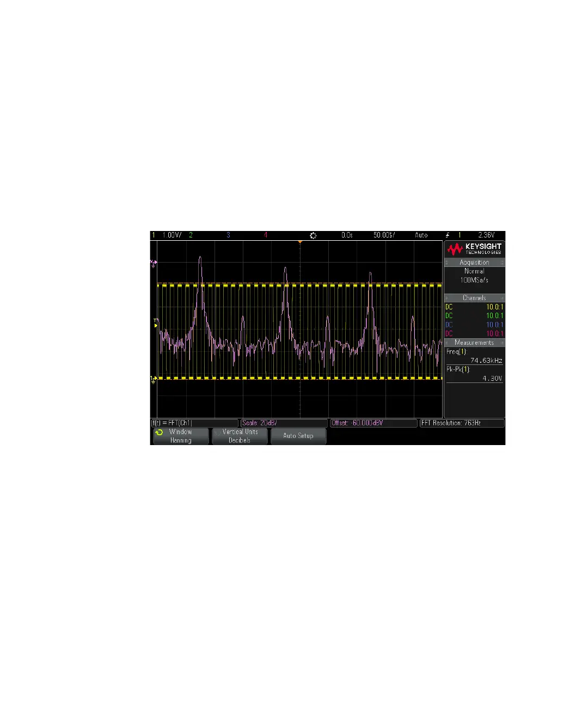588x706 pixels.
Task: Select the blue DC 10.0:1 channel row
Action: pos(474,325)
